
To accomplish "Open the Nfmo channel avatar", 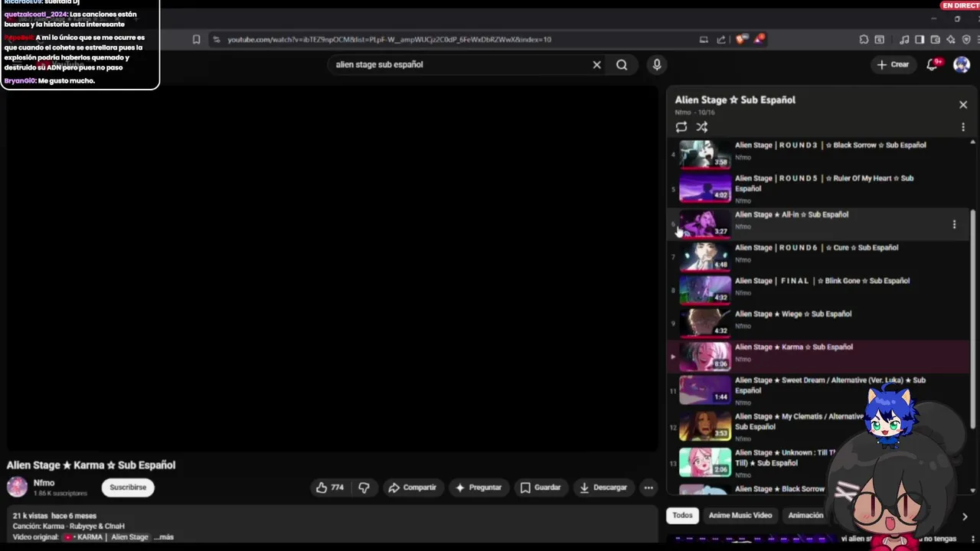I will click(x=17, y=487).
